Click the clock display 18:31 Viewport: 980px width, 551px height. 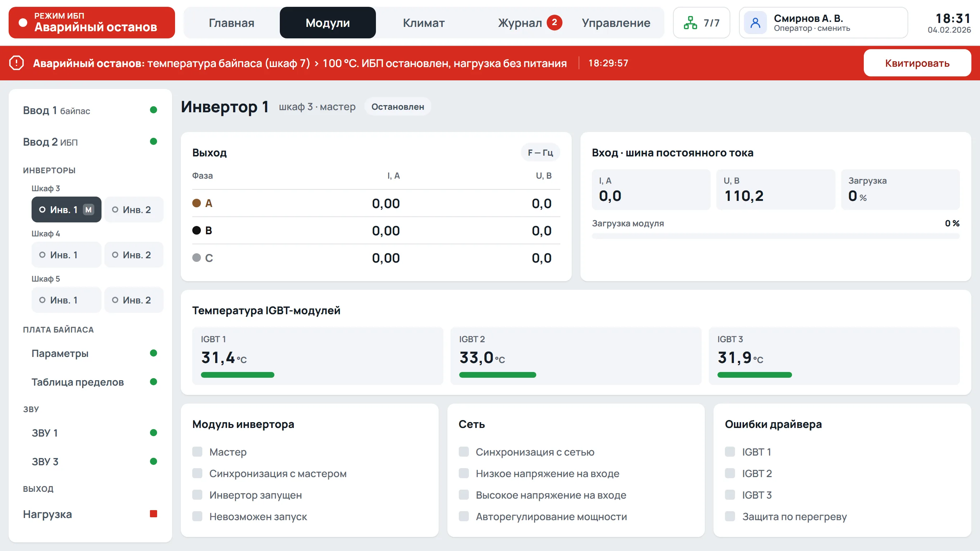point(953,18)
